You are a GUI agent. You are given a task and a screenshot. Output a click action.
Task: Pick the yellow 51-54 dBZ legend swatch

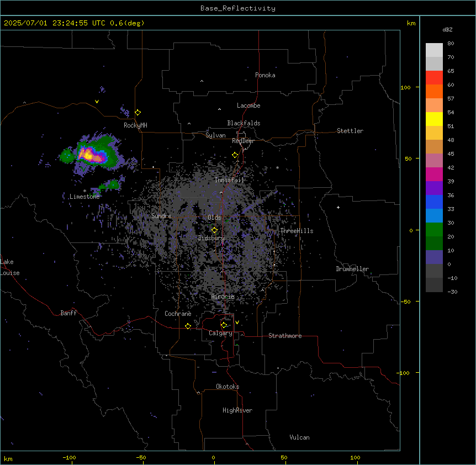coord(434,119)
